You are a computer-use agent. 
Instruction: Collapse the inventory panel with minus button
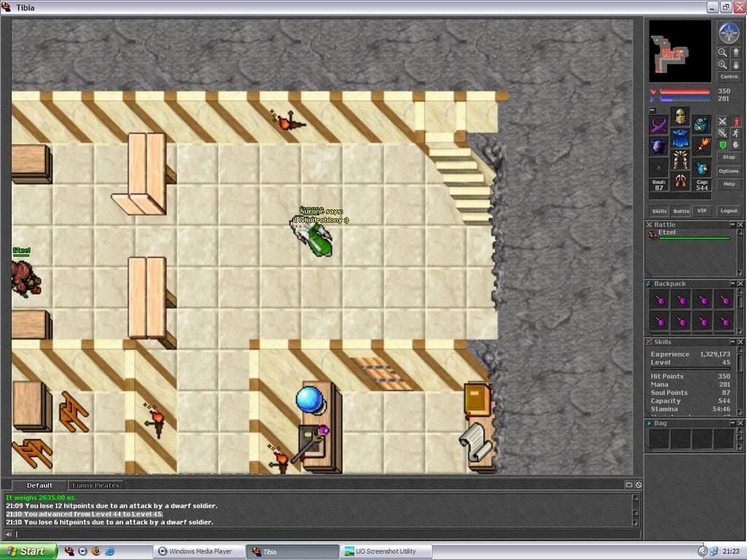pos(652,110)
